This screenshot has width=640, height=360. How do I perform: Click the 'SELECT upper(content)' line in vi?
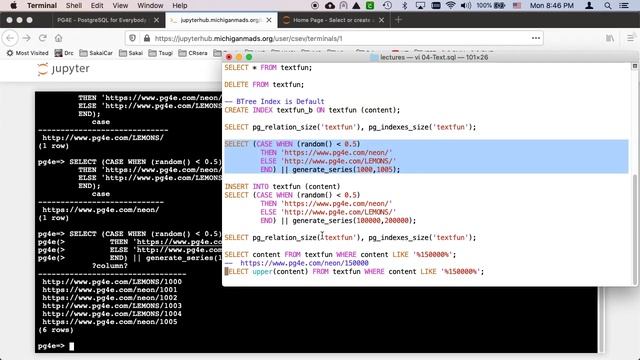point(354,271)
